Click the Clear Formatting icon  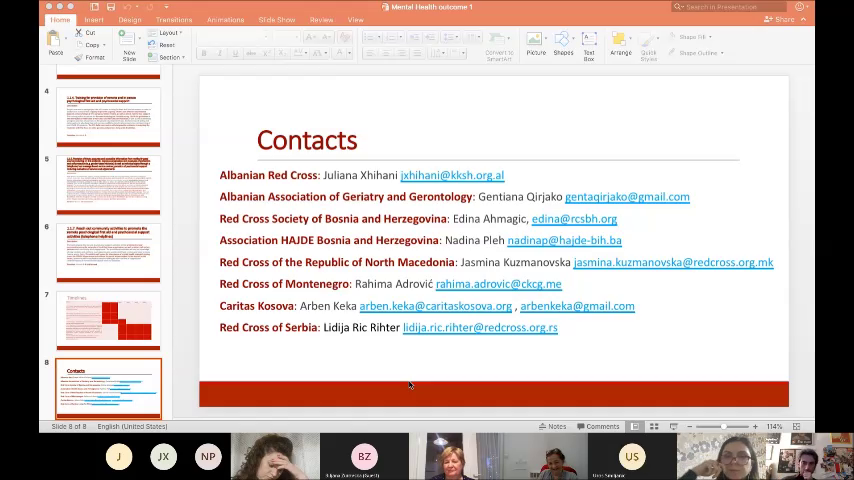(344, 37)
